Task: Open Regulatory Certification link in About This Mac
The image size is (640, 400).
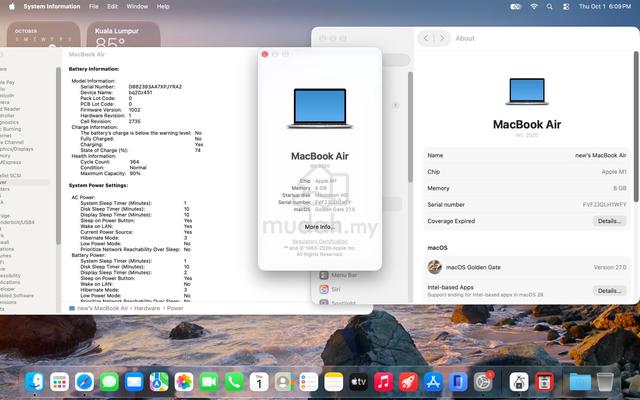Action: (320, 241)
